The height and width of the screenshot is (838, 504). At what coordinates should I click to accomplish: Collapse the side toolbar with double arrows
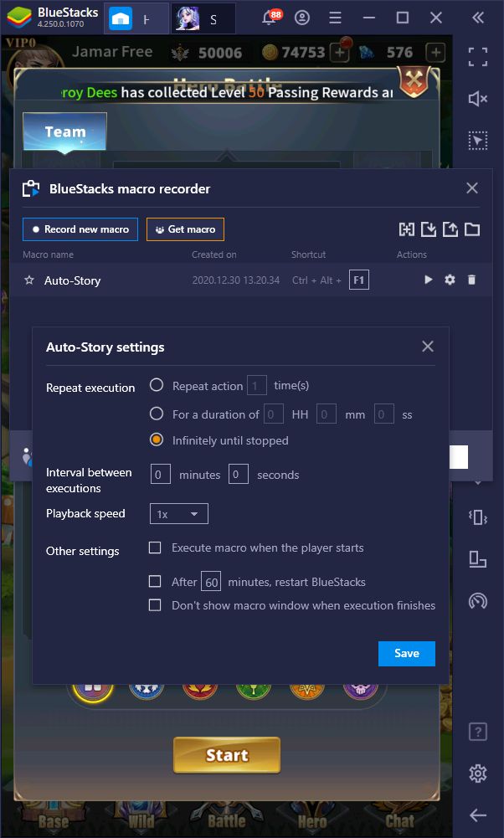[478, 18]
